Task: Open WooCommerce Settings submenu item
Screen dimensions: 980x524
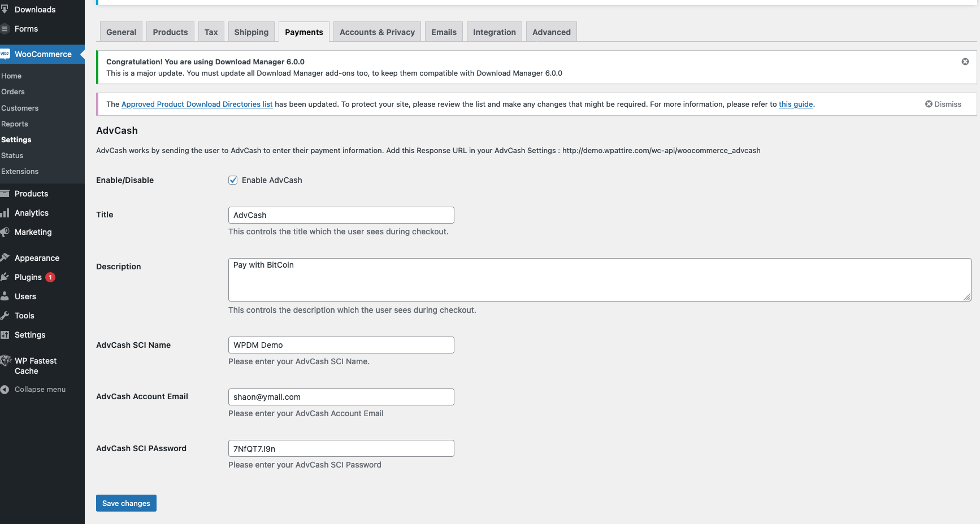Action: 16,140
